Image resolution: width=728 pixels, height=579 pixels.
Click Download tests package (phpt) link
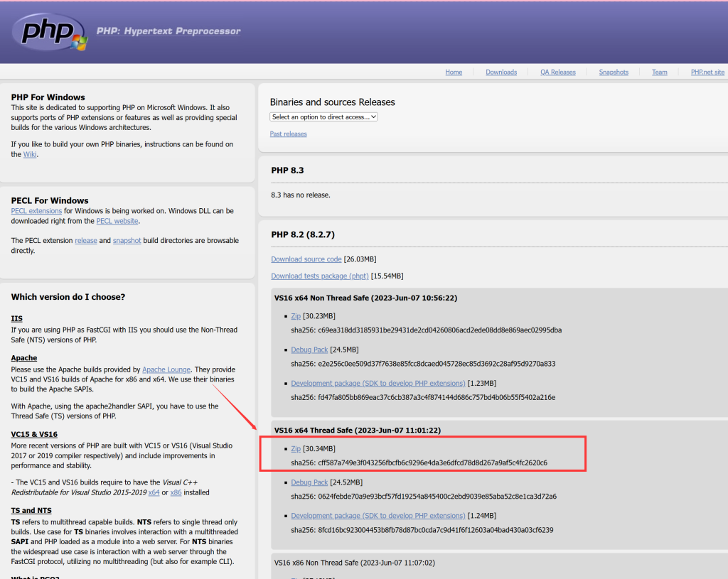pyautogui.click(x=320, y=276)
